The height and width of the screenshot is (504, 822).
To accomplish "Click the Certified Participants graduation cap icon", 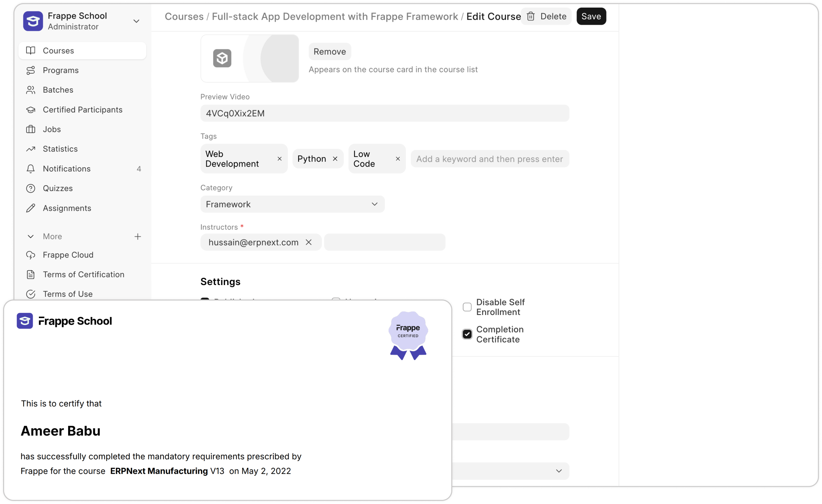I will tap(31, 109).
